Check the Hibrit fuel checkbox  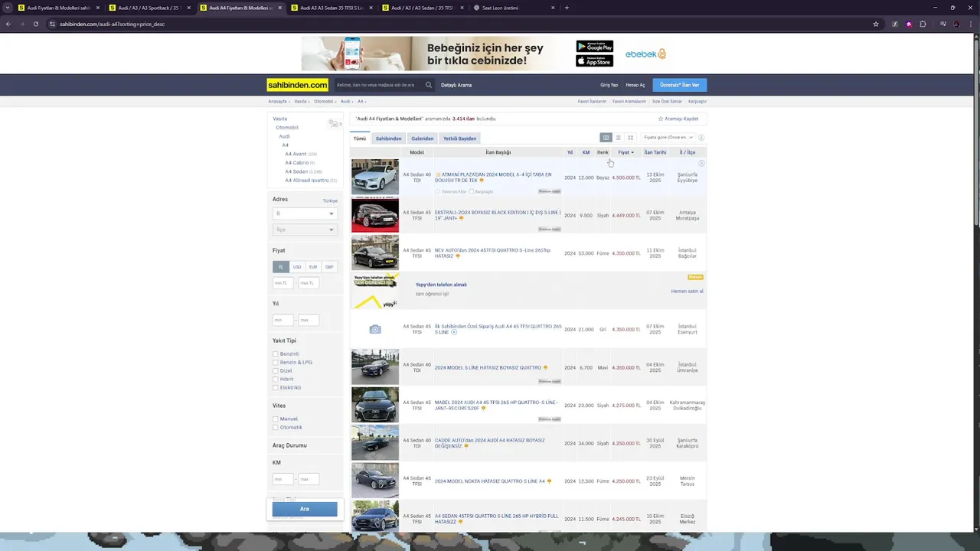[276, 380]
